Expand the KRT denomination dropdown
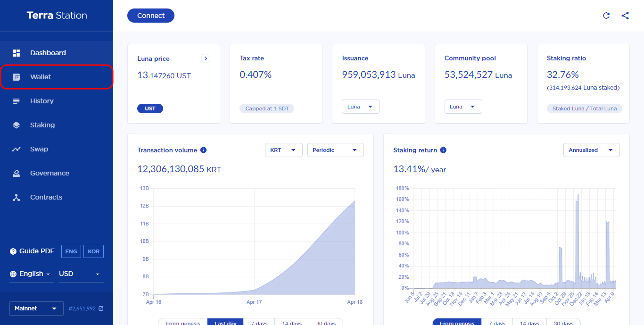The height and width of the screenshot is (325, 644). click(283, 150)
